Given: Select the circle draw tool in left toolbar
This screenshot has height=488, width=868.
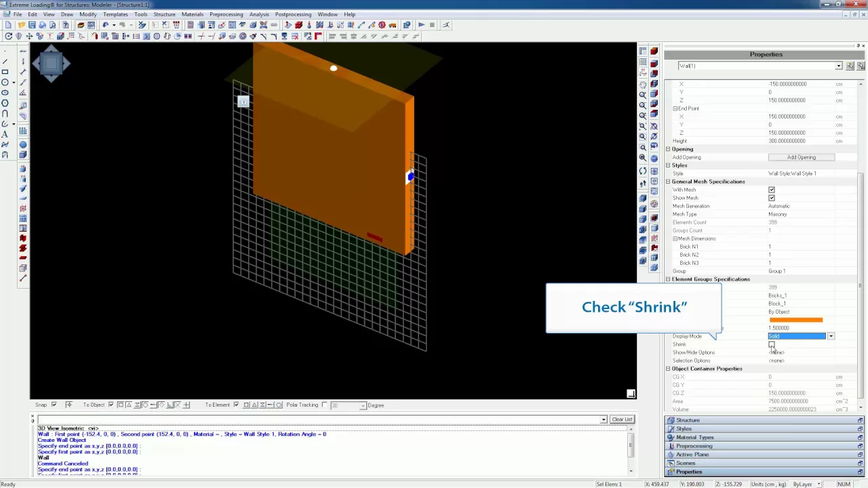Looking at the screenshot, I should [x=5, y=82].
